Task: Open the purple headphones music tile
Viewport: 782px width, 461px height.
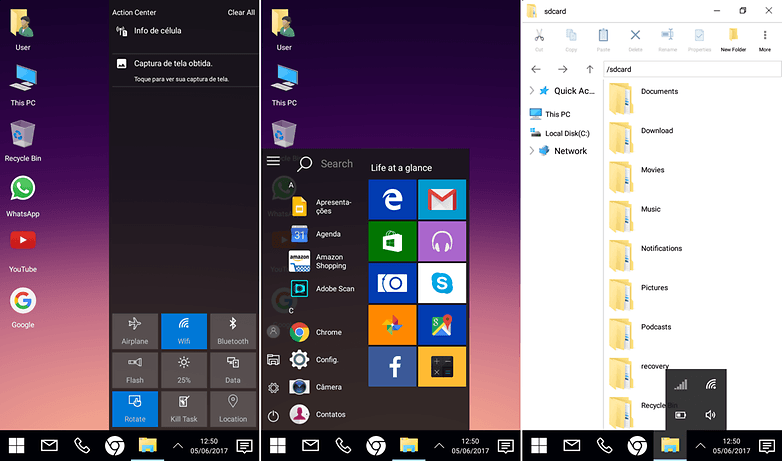Action: pyautogui.click(x=442, y=241)
